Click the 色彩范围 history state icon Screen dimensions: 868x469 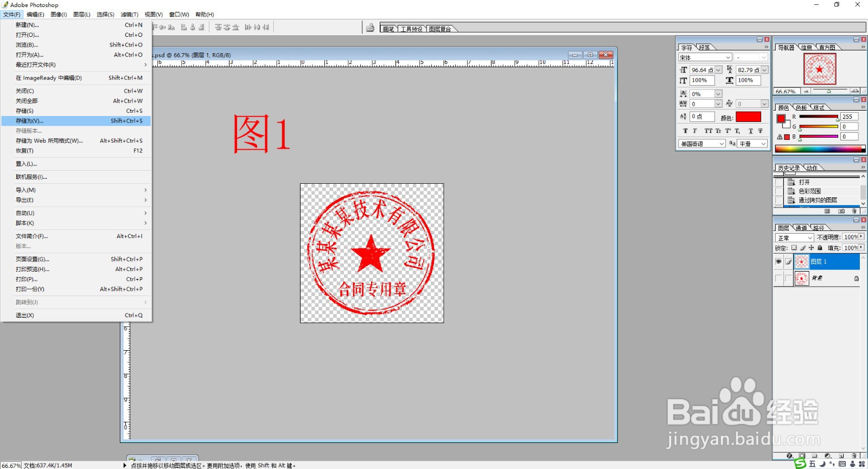pyautogui.click(x=792, y=191)
